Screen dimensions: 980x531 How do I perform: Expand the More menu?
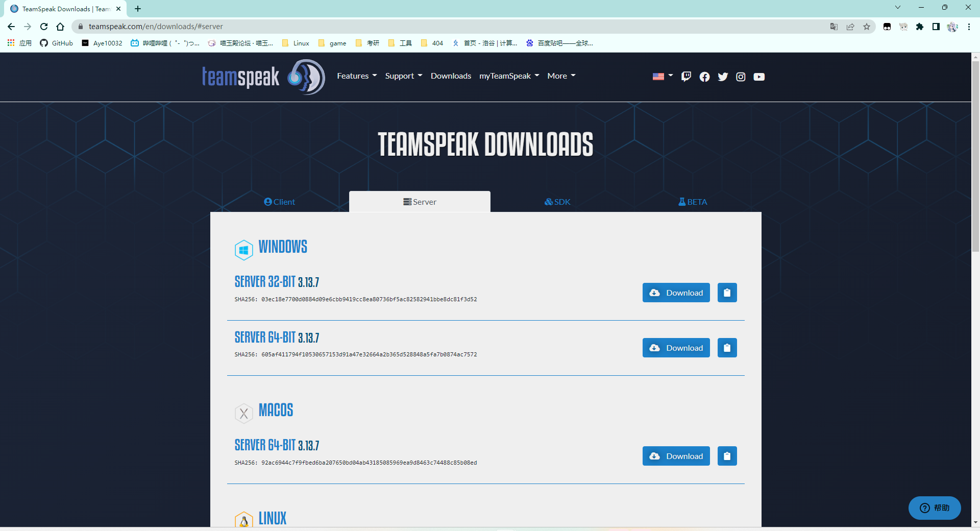[561, 76]
